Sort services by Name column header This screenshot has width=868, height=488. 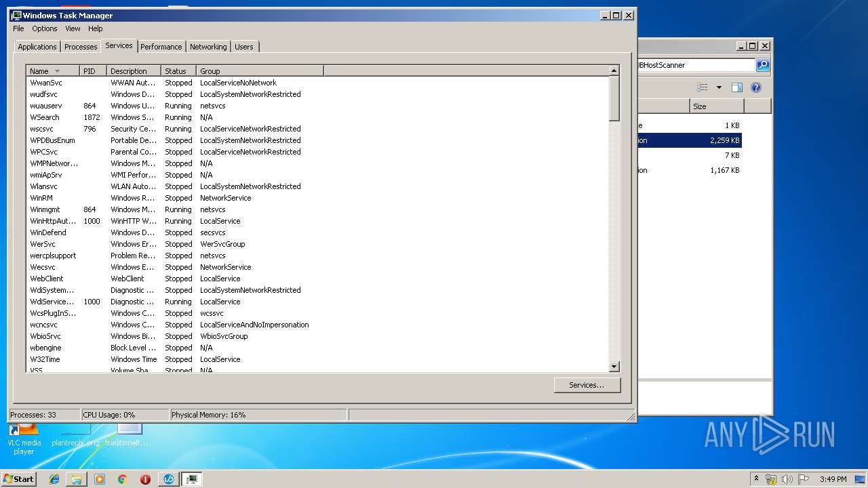click(x=53, y=71)
